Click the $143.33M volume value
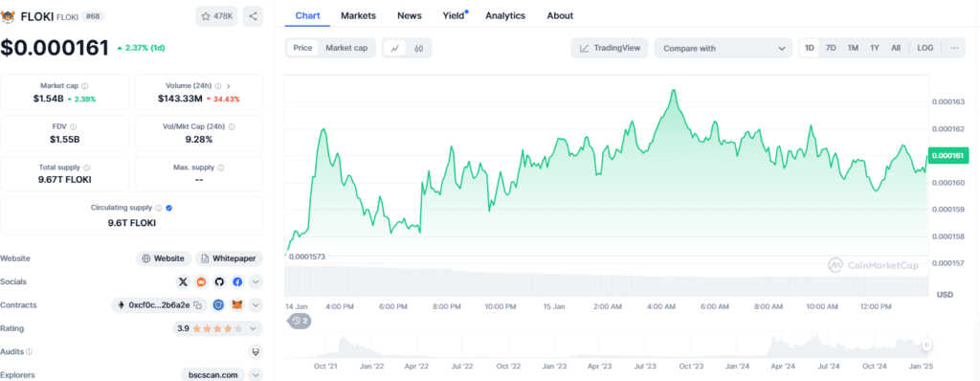Viewport: 980px width, 381px height. pyautogui.click(x=180, y=99)
